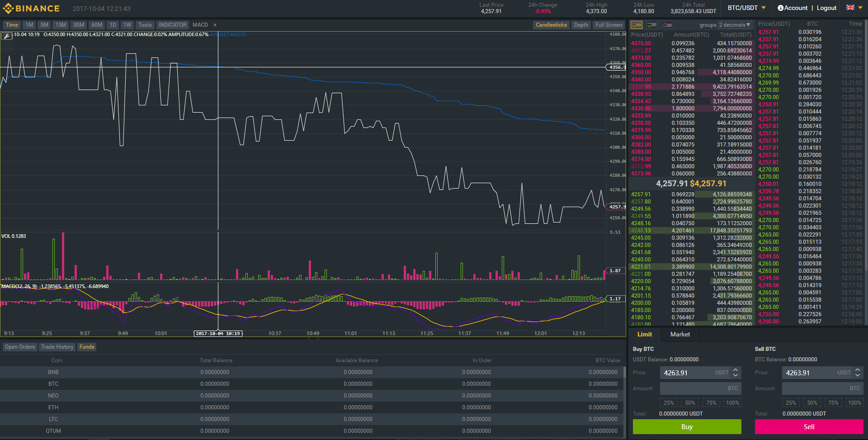Select the 4375.00 sell order row
The height and width of the screenshot is (440, 868).
(x=691, y=43)
